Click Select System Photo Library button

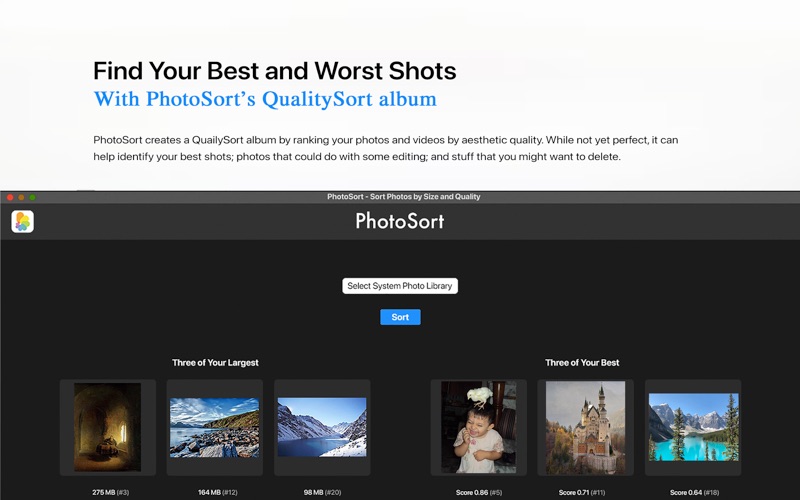coord(400,286)
